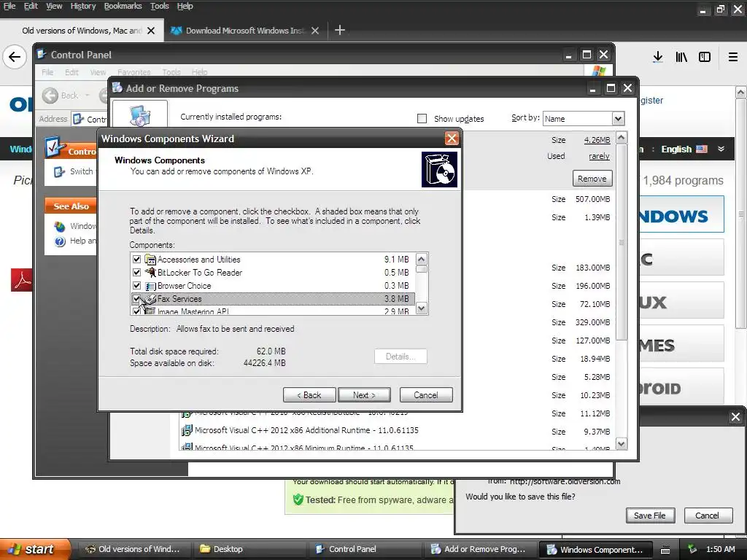Click the Adobe PDF icon on webpage
The height and width of the screenshot is (560, 747).
21,279
